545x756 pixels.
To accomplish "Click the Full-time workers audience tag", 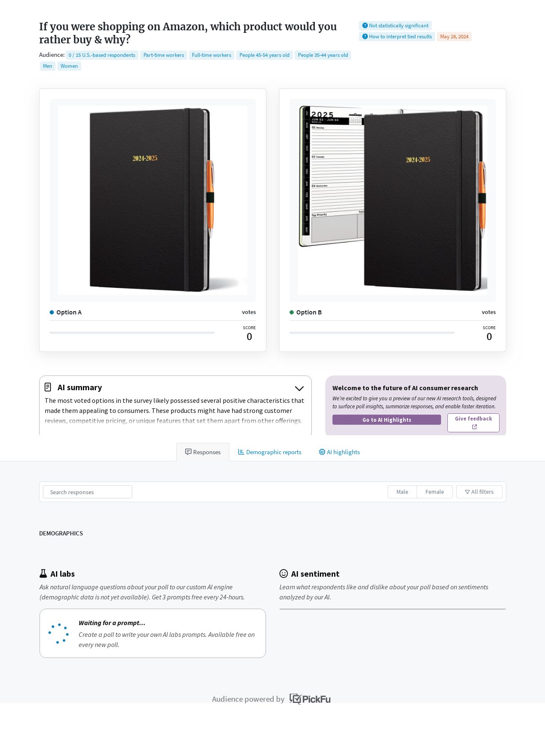I will [x=211, y=55].
